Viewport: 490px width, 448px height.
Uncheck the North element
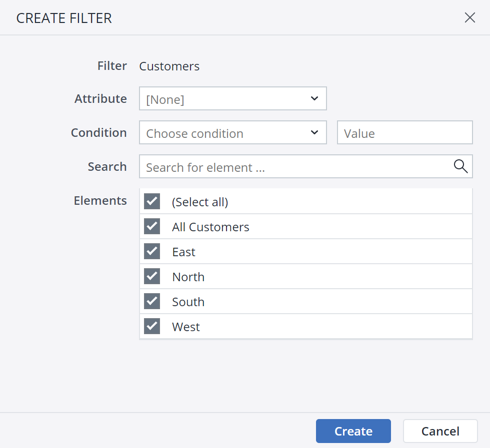[x=152, y=276]
